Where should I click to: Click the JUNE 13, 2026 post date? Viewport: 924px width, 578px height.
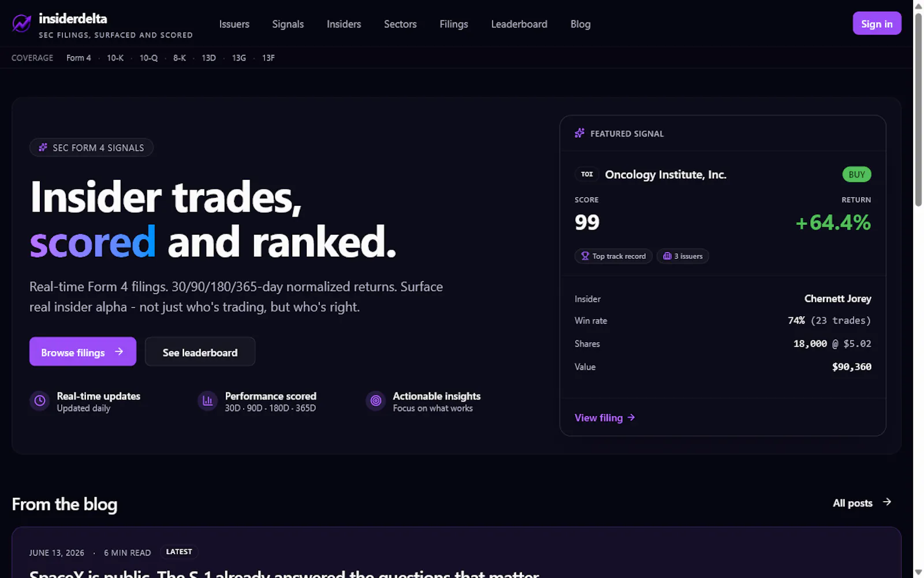pos(57,553)
